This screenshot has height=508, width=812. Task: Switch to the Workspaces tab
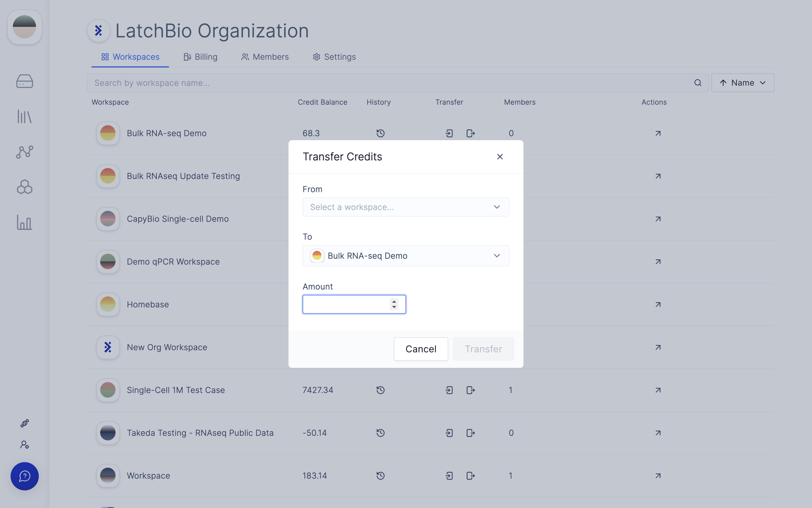click(x=130, y=57)
